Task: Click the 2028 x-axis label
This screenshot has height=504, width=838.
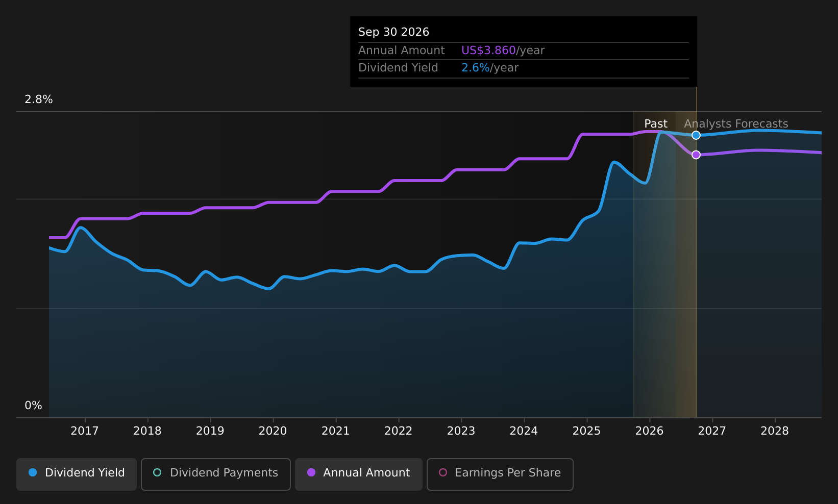Action: pyautogui.click(x=775, y=431)
